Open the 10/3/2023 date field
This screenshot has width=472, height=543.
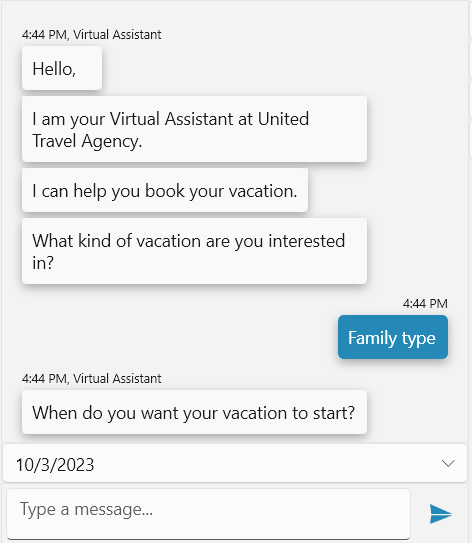tap(235, 464)
